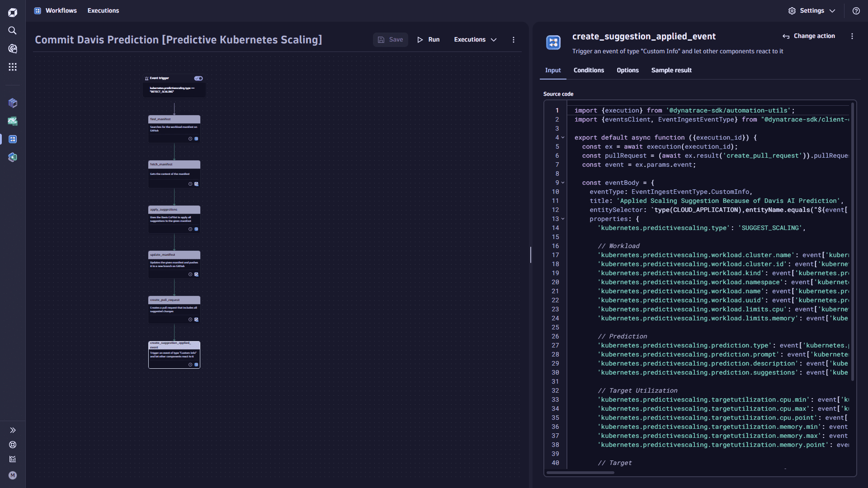Screen dimensions: 868x488
Task: Click clock icon on create_pull_request node
Action: coord(190,319)
